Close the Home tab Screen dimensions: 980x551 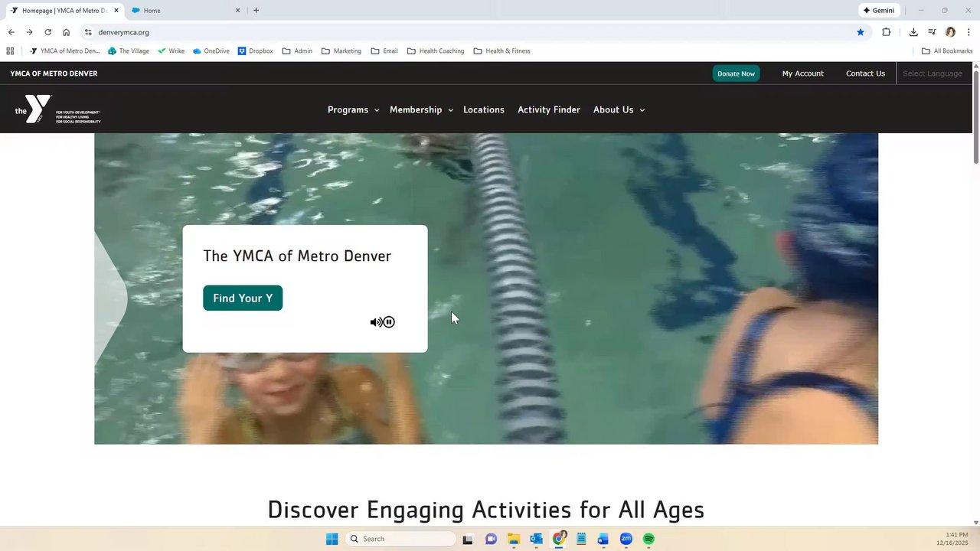(x=237, y=11)
